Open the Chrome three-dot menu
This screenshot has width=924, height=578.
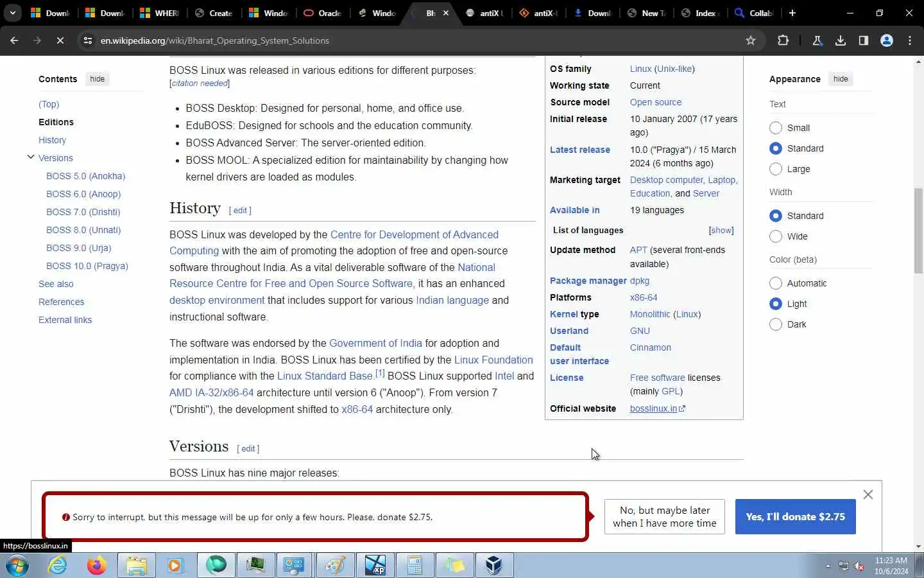tap(910, 40)
